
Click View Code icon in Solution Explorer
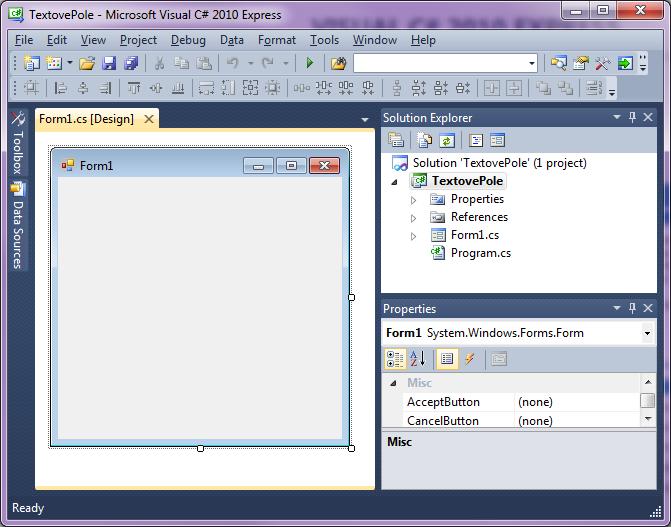(476, 140)
